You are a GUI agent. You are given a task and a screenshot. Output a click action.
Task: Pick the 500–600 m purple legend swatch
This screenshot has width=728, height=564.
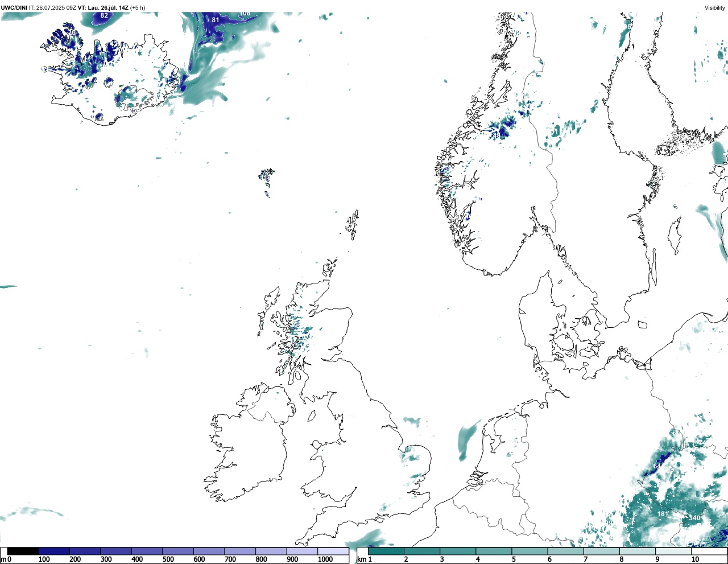coord(177,551)
